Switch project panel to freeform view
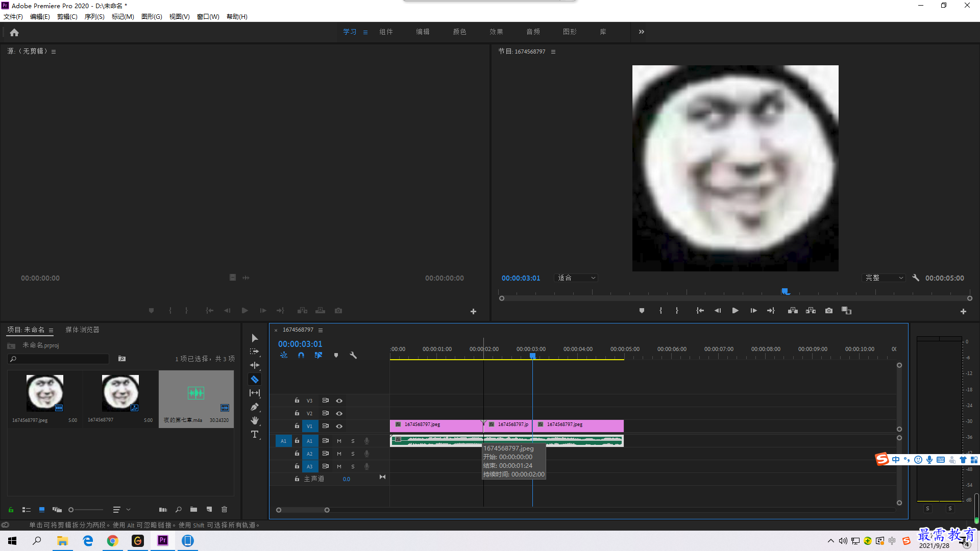Viewport: 980px width, 551px height. click(x=57, y=510)
